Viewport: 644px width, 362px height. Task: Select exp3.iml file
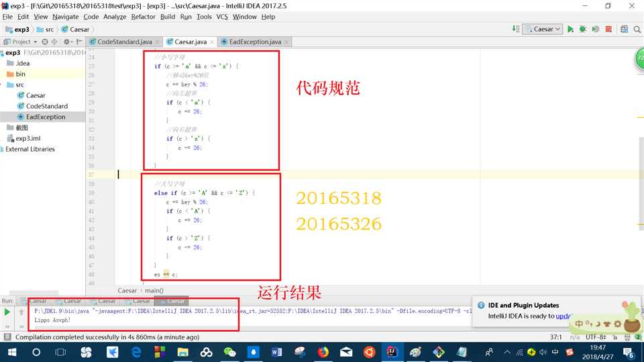tap(24, 138)
